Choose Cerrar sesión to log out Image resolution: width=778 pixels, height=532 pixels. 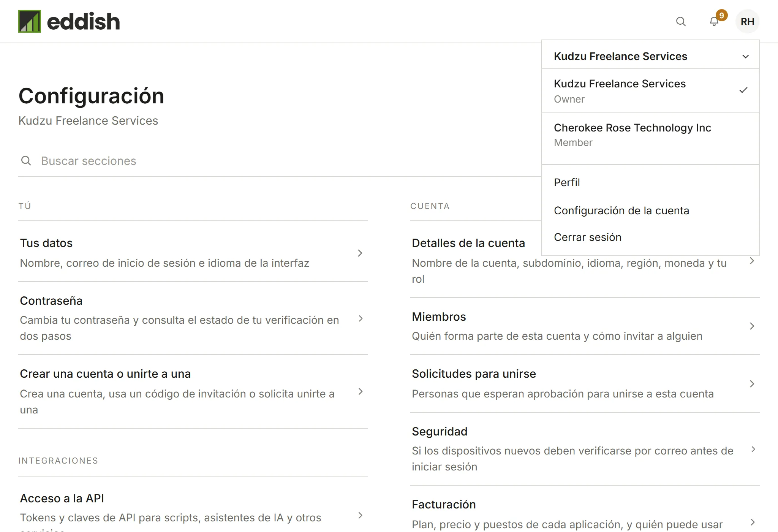(x=650, y=237)
